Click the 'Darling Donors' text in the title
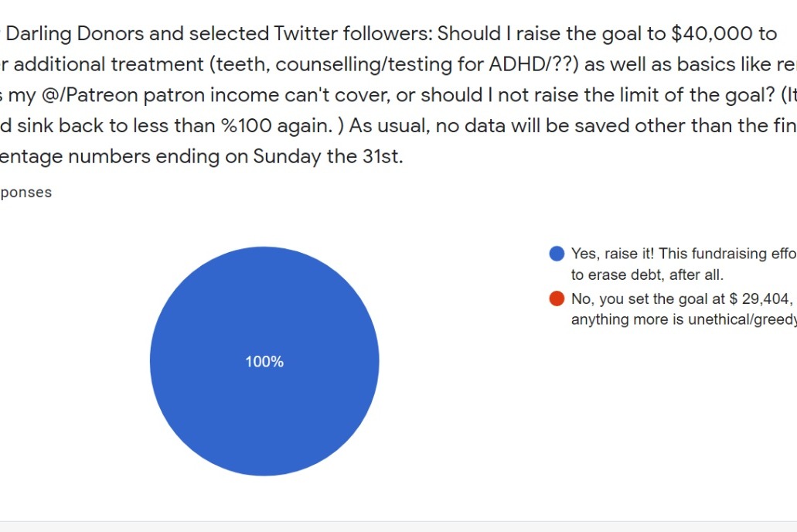Screen dimensions: 797x532 (75, 33)
